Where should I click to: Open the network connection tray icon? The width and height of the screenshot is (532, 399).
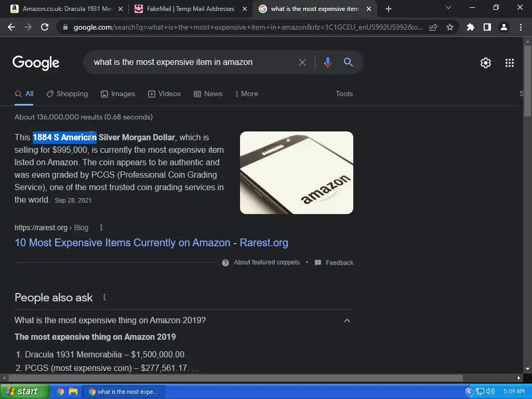[x=480, y=392]
